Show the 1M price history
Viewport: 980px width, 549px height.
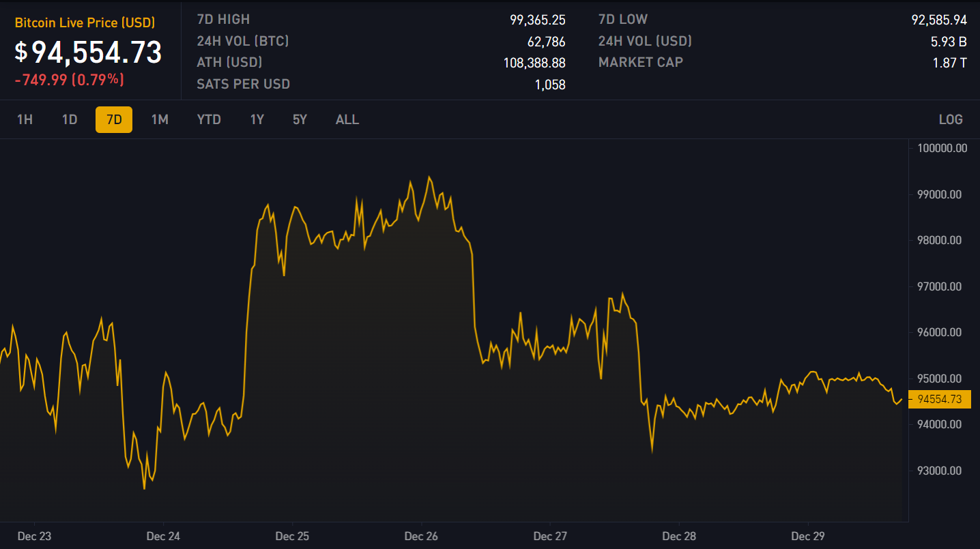point(160,119)
